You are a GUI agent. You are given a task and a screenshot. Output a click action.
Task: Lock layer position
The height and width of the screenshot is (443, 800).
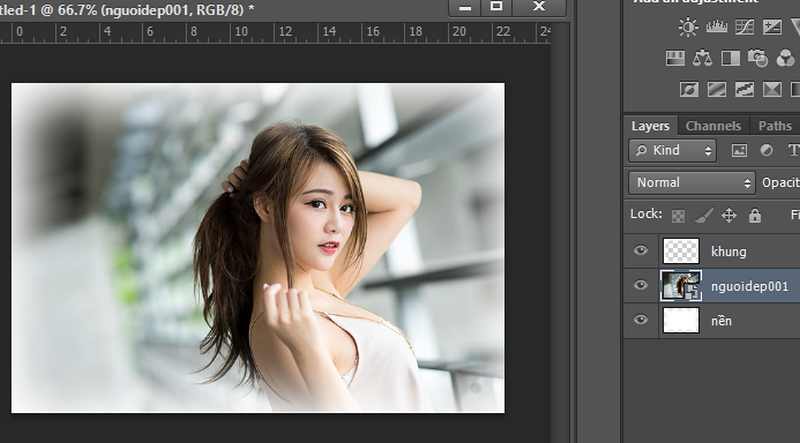tap(729, 215)
